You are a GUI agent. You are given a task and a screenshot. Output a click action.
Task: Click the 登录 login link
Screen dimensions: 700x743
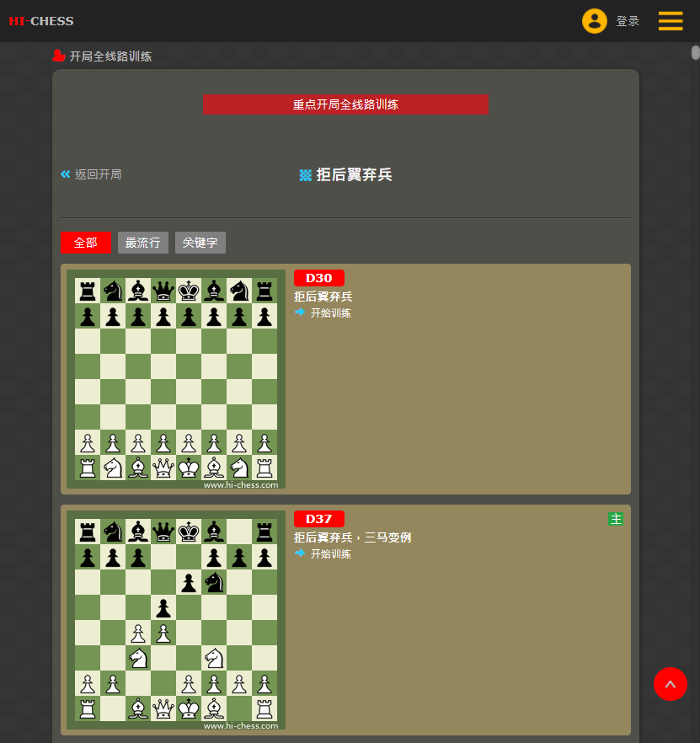[628, 21]
